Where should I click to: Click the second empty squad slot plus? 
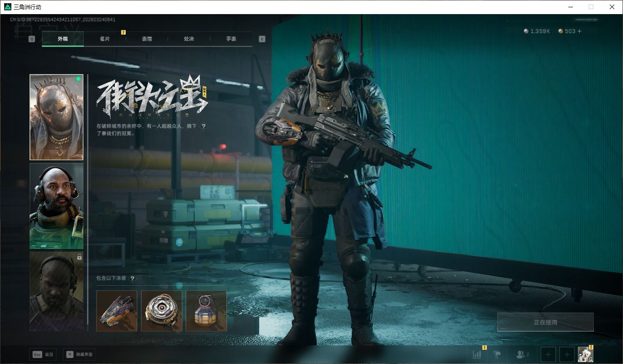[x=567, y=354]
